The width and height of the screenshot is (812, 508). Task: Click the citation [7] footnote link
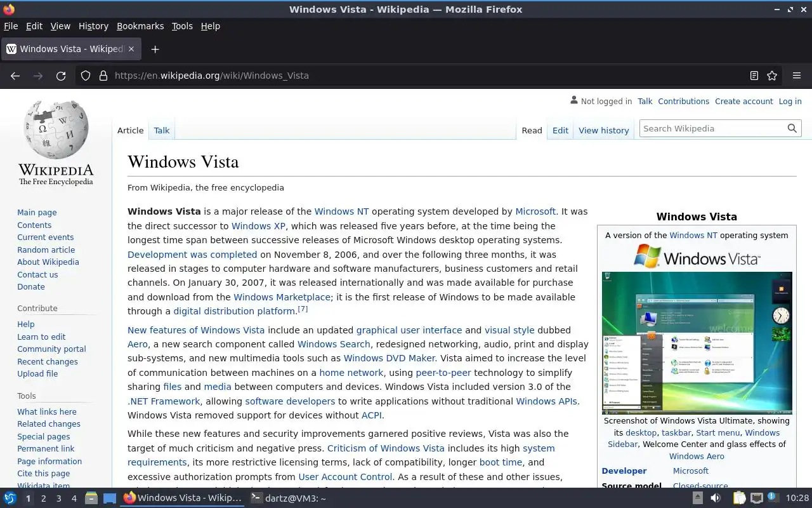point(303,309)
